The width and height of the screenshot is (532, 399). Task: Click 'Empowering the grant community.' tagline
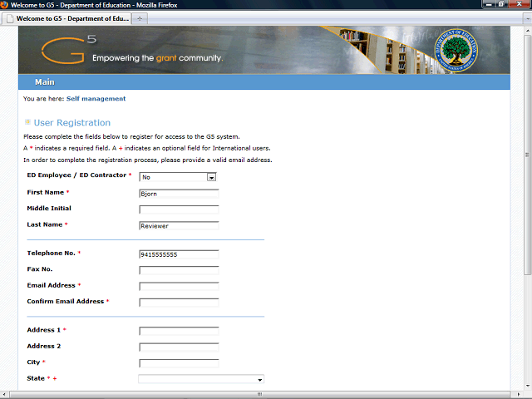point(157,58)
